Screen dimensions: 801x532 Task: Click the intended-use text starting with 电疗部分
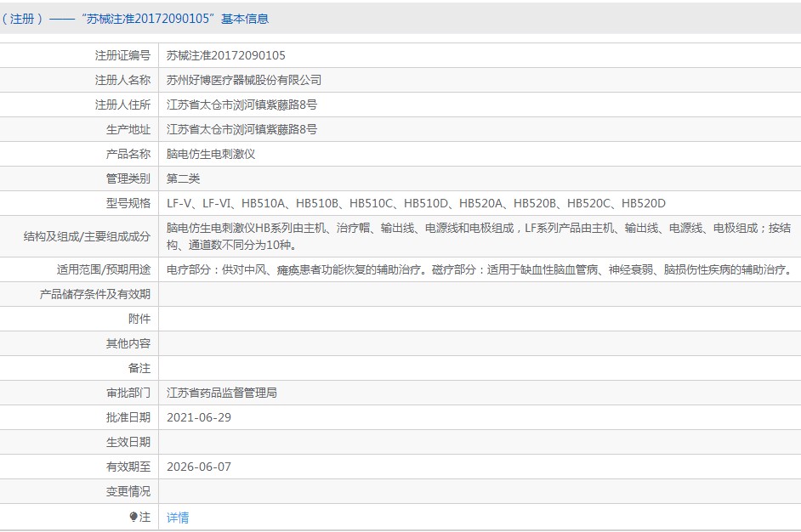480,269
